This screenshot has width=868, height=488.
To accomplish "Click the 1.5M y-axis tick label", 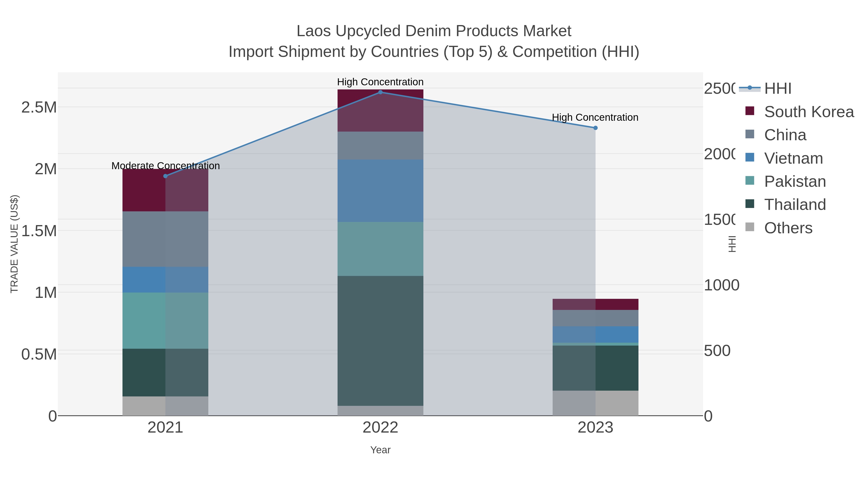I will coord(39,231).
